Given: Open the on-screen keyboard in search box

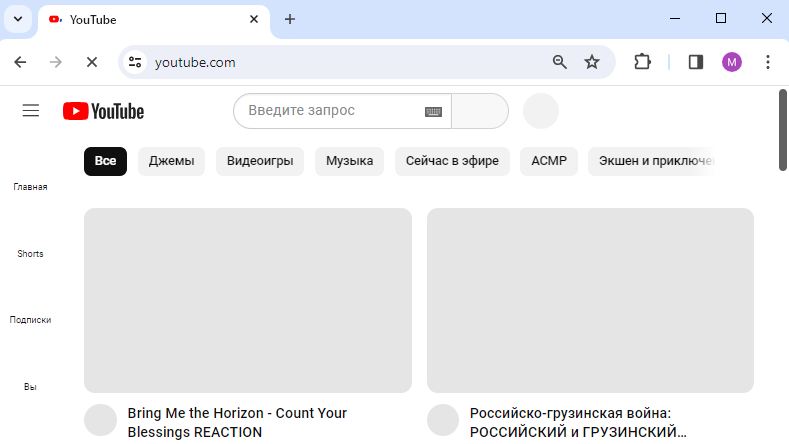Looking at the screenshot, I should (x=433, y=111).
